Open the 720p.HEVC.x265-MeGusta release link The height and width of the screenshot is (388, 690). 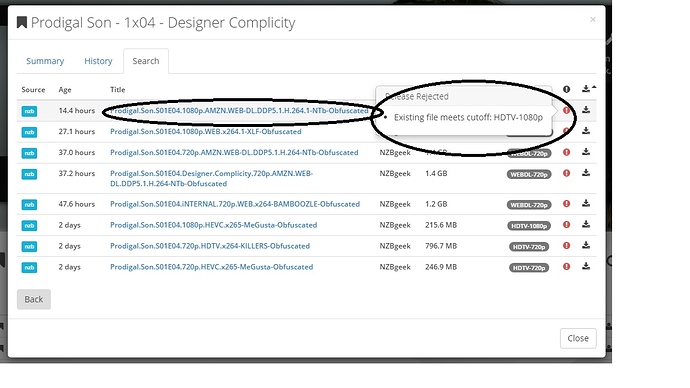[x=212, y=267]
